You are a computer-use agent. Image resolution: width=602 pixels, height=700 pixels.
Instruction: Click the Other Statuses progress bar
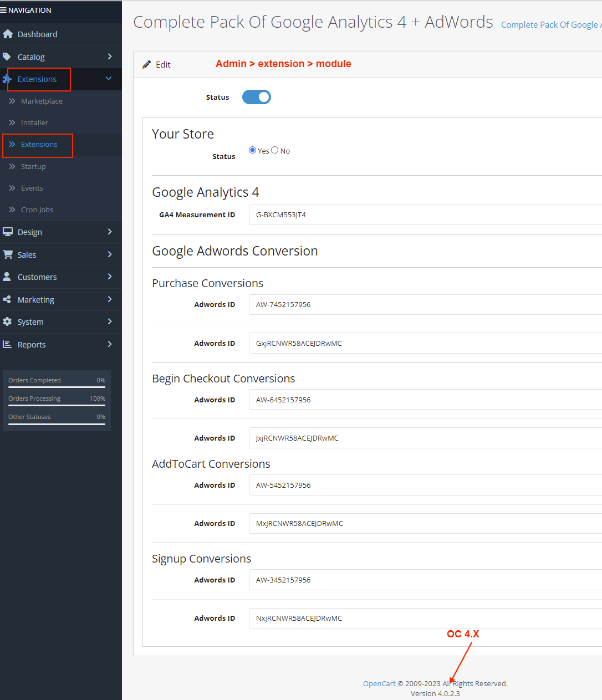pyautogui.click(x=57, y=424)
